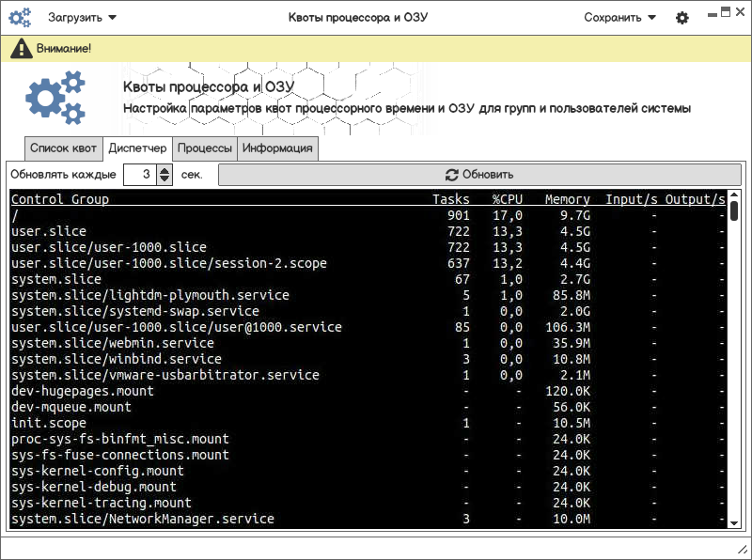This screenshot has width=752, height=560.
Task: Switch to the Процессы tab
Action: [x=205, y=148]
